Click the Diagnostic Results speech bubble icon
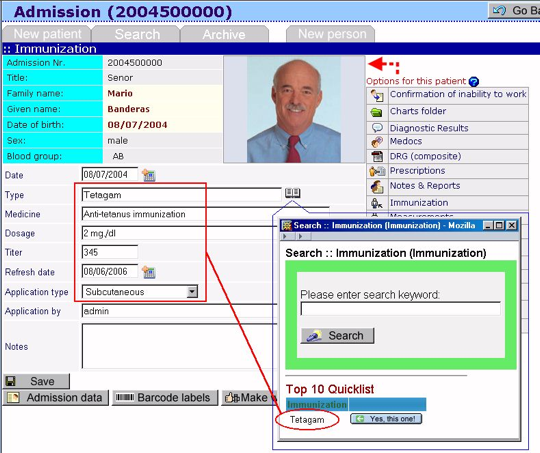 coord(377,128)
